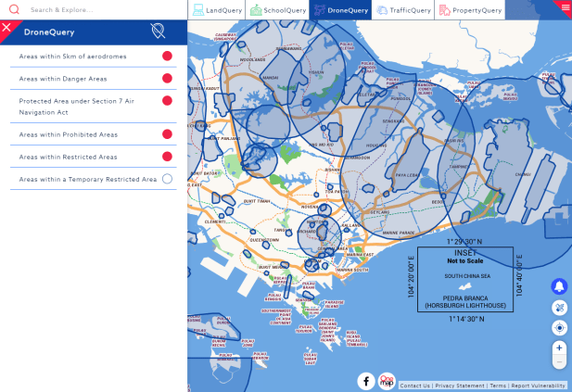Screen dimensions: 572x392
Task: Click the crossed-out location pin icon
Action: (158, 32)
